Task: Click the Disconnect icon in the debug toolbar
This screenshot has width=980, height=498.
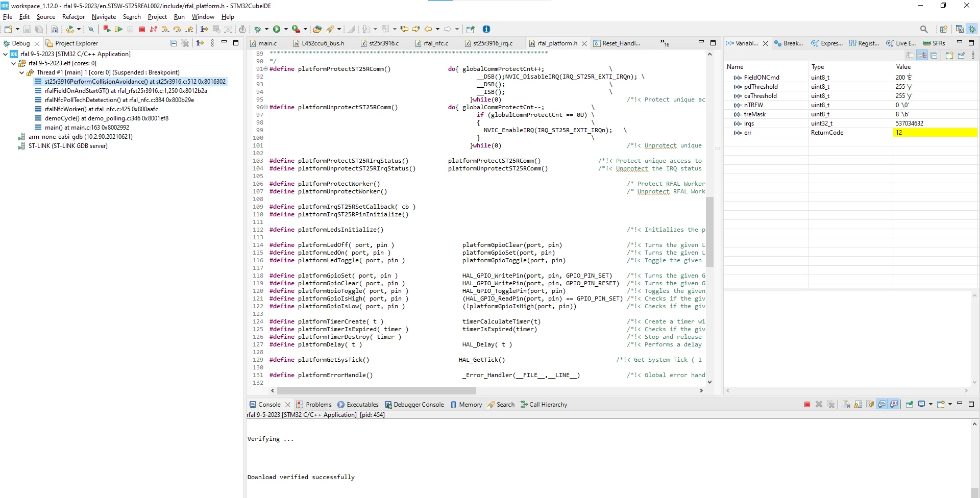Action: (153, 29)
